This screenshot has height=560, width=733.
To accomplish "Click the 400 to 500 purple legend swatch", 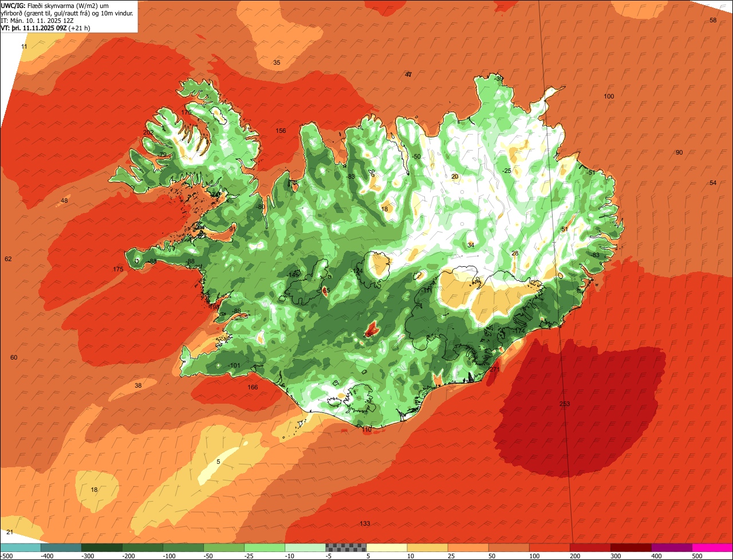I will click(672, 547).
